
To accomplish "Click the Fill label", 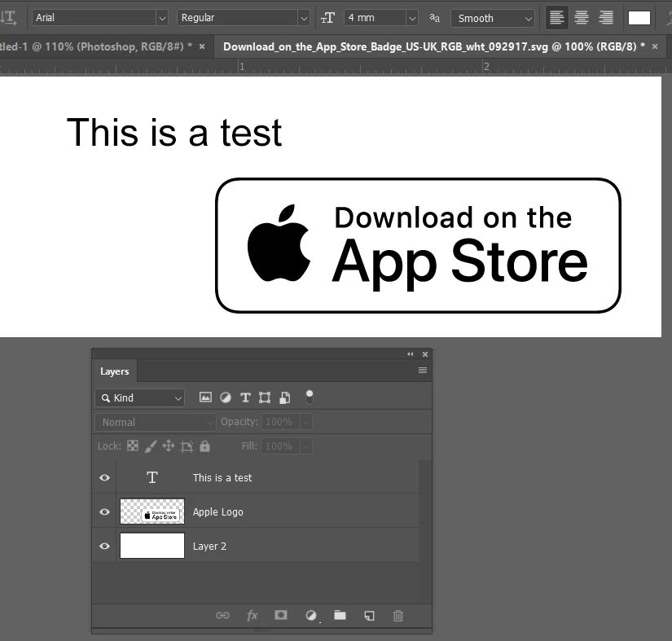I will pos(249,446).
